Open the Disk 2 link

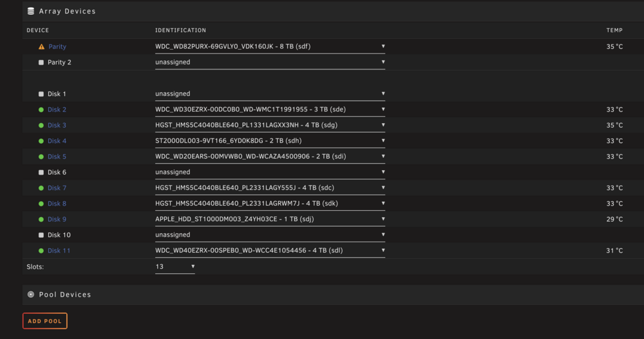click(57, 110)
